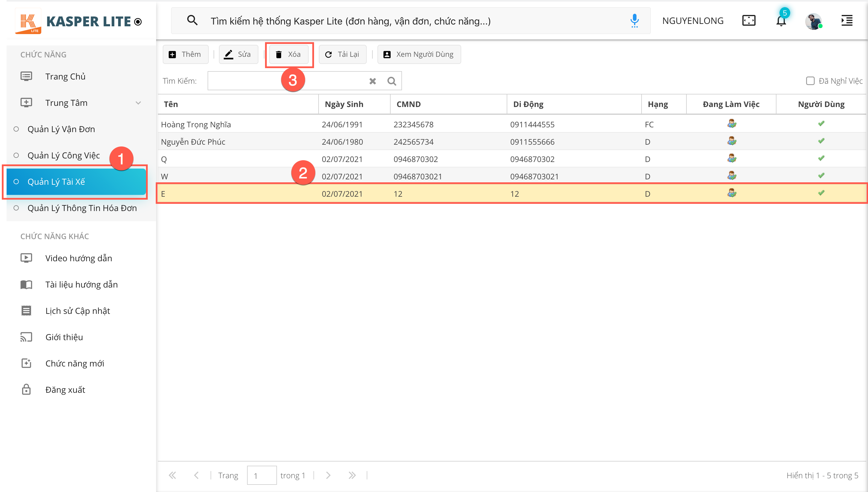Viewport: 868px width, 492px height.
Task: Click the page number input field
Action: 261,476
